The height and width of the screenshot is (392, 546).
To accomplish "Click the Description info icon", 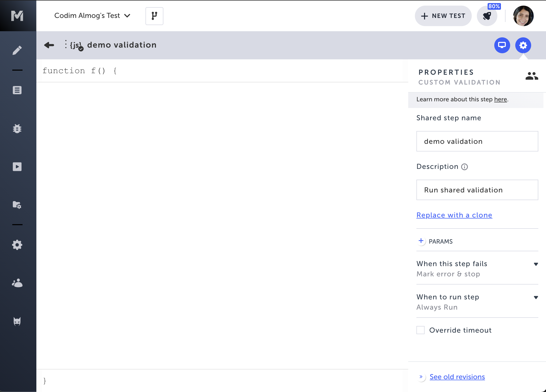I will (464, 167).
